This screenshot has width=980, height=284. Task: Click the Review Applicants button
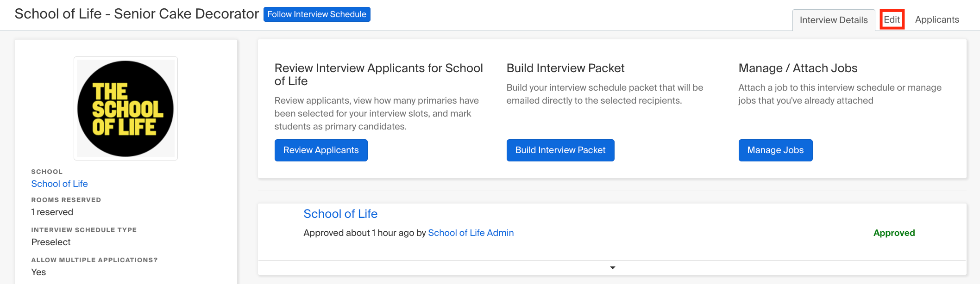tap(321, 150)
